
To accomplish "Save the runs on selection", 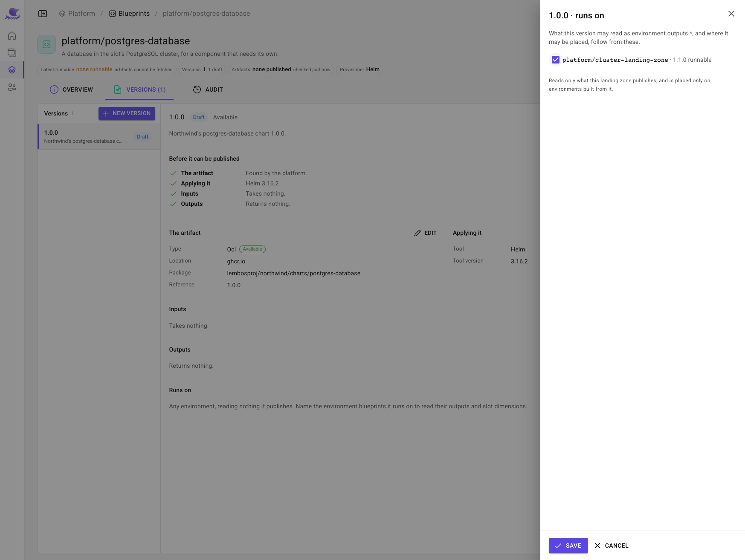I will pyautogui.click(x=568, y=546).
